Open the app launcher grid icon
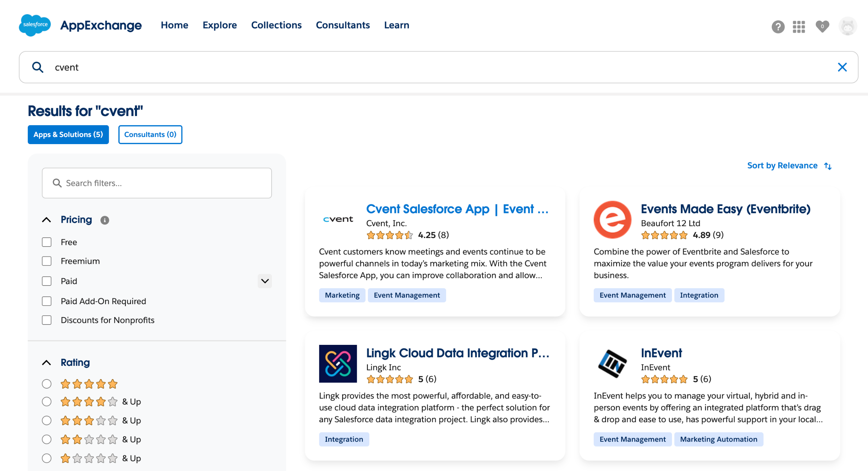 798,26
